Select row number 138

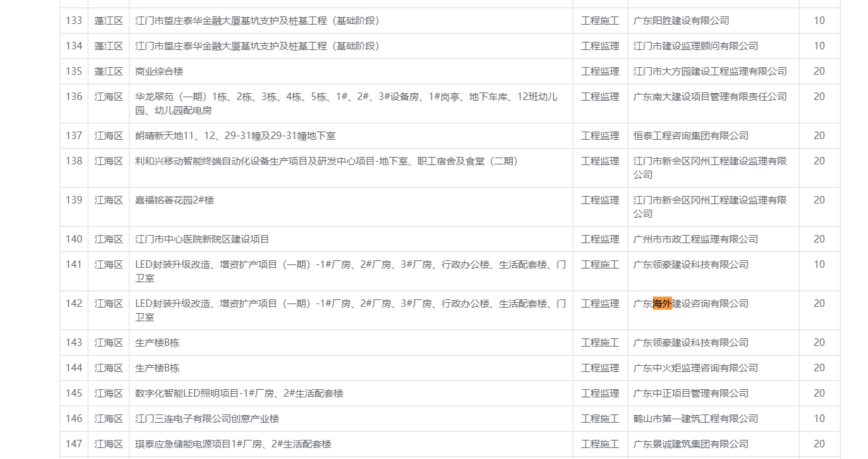74,161
